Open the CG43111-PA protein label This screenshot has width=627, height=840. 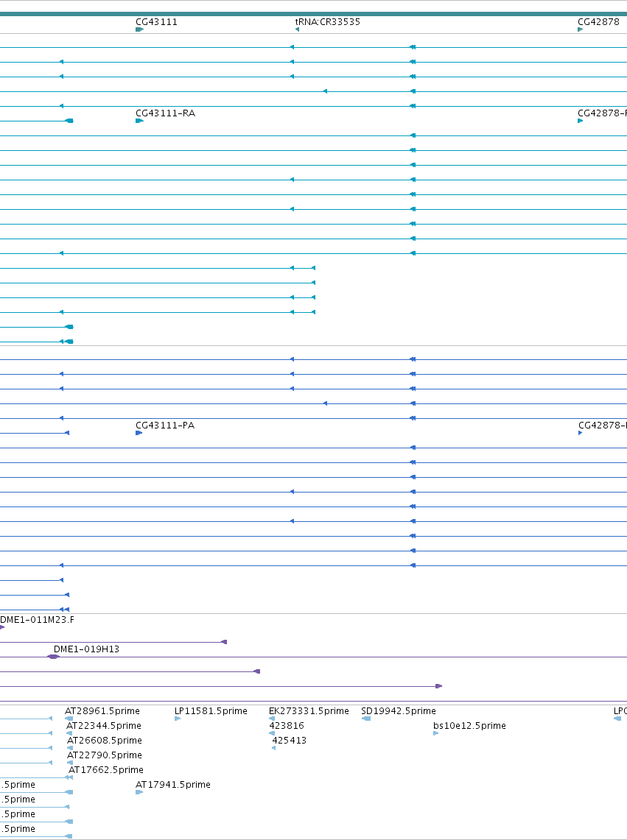[x=165, y=426]
